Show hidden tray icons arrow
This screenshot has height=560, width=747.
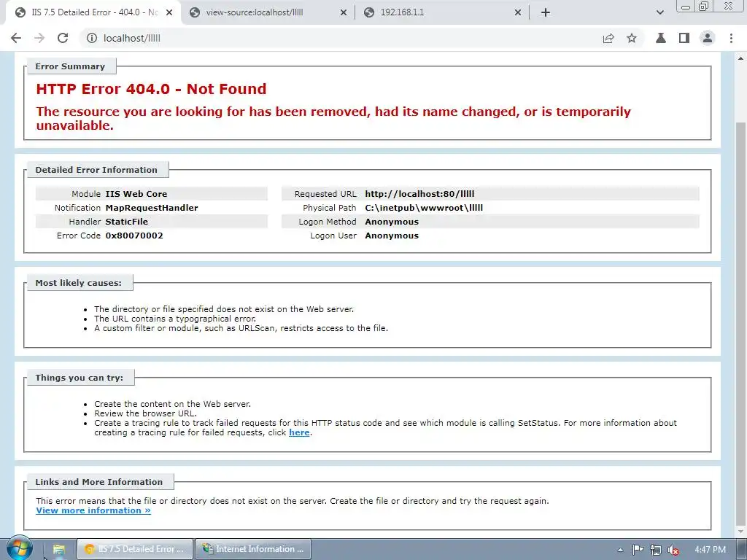pyautogui.click(x=620, y=550)
